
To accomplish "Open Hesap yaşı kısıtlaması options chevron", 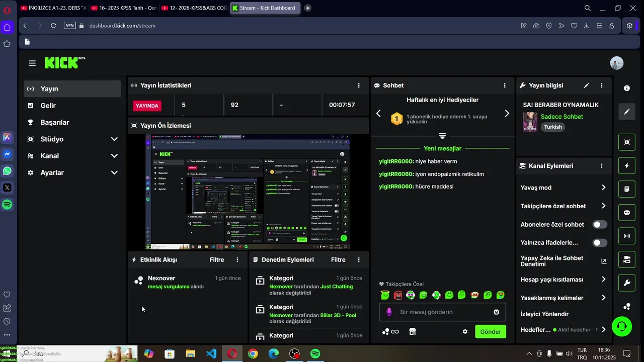I will 603,280.
